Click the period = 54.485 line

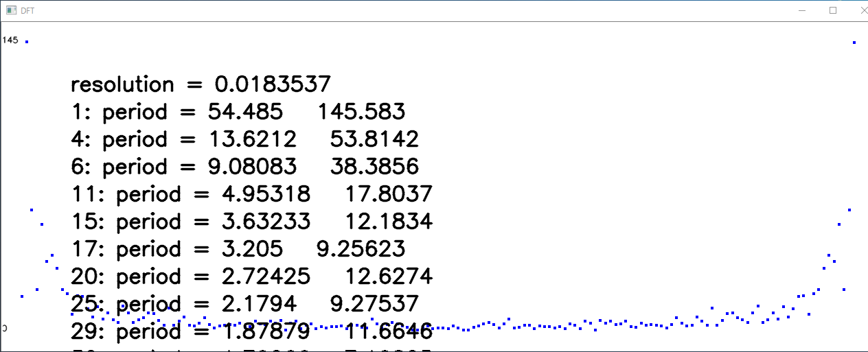point(238,112)
